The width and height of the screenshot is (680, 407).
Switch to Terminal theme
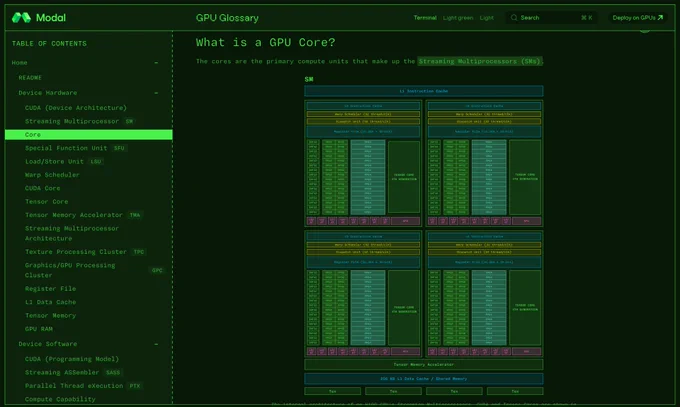coord(425,18)
